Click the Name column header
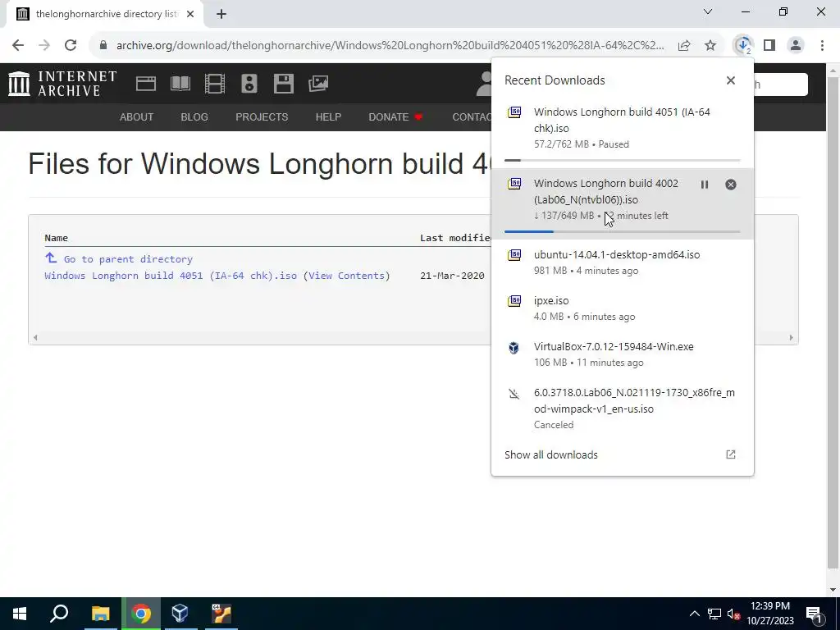The image size is (840, 630). click(57, 238)
